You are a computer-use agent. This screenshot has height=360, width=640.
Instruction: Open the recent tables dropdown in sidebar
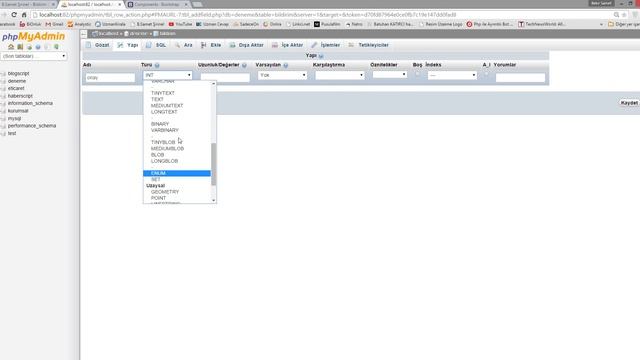tap(34, 56)
